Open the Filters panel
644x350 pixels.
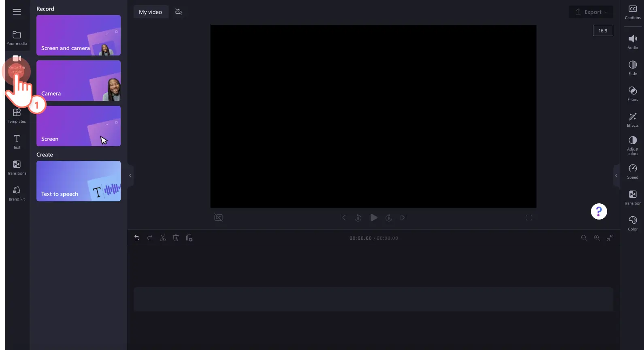click(x=633, y=94)
